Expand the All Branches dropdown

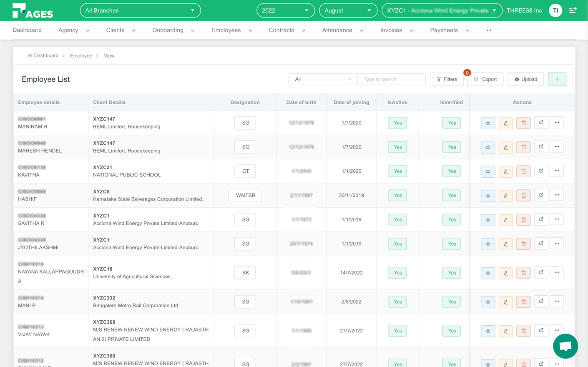click(x=140, y=10)
